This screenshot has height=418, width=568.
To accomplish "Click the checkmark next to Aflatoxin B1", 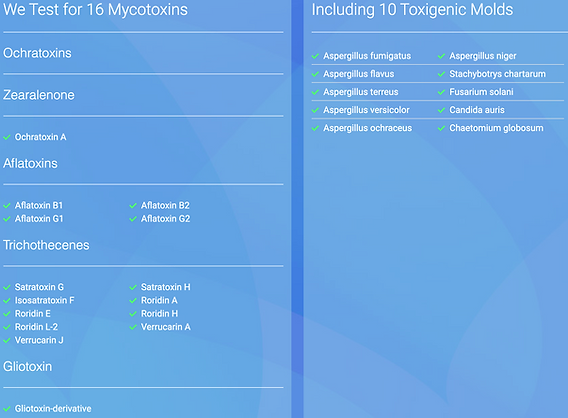I will [7, 206].
